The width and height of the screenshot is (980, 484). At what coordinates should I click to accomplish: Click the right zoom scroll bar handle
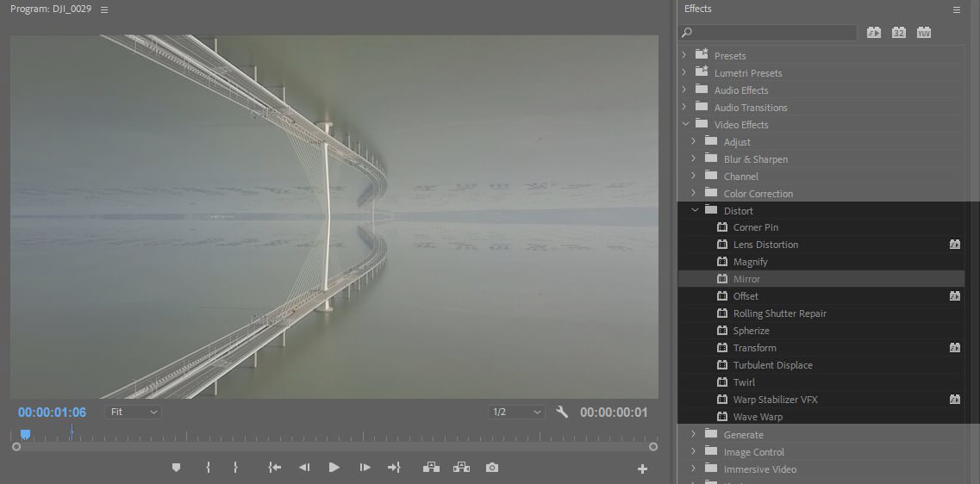tap(653, 446)
